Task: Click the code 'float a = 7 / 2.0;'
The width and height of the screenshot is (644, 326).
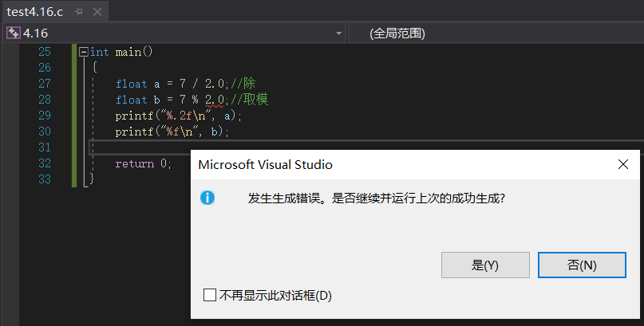Action: (172, 84)
